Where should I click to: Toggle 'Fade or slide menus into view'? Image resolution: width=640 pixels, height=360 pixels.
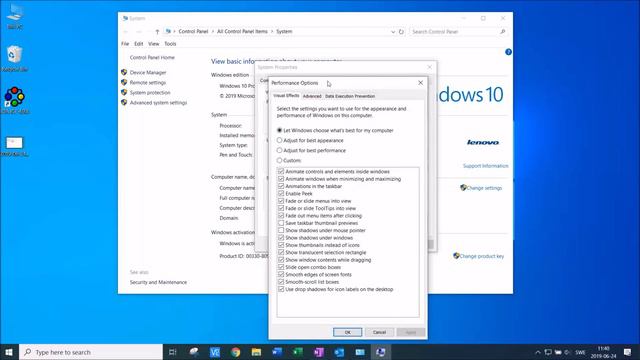coord(281,201)
